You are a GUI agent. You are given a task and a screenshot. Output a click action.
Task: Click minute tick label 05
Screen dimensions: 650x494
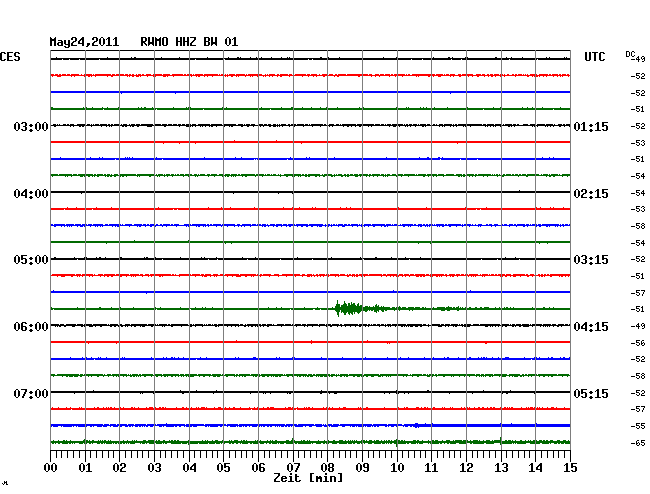point(223,467)
